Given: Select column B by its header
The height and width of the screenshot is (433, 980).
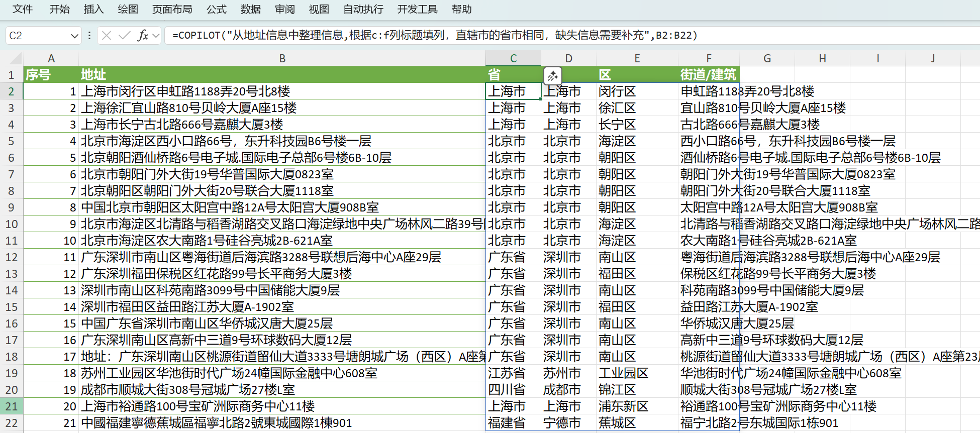Looking at the screenshot, I should tap(282, 58).
